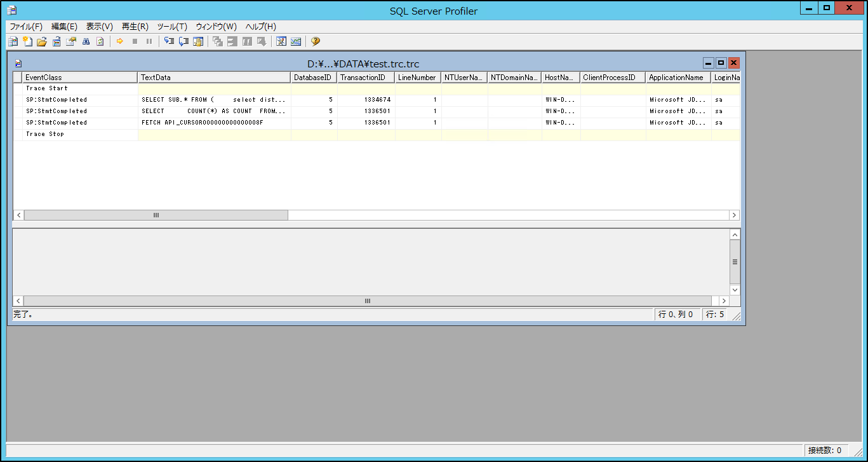The width and height of the screenshot is (868, 462).
Task: Start replay with the yellow arrow icon
Action: click(119, 41)
